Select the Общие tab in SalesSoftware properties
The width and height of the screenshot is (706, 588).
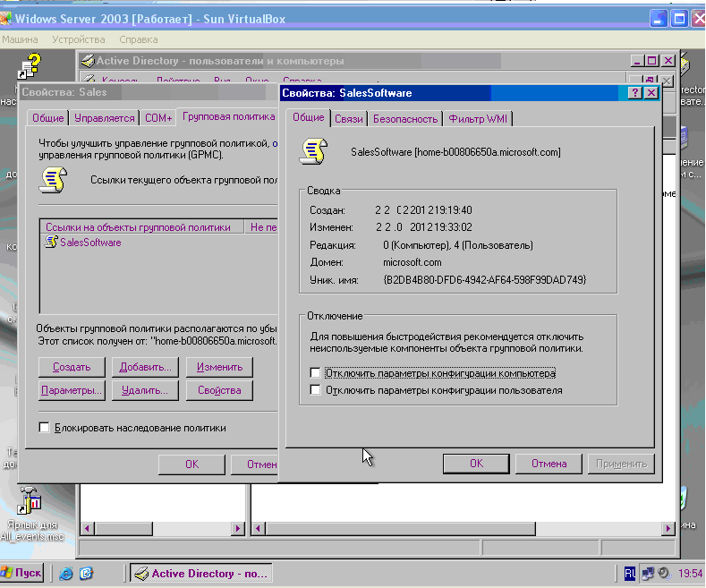(309, 117)
